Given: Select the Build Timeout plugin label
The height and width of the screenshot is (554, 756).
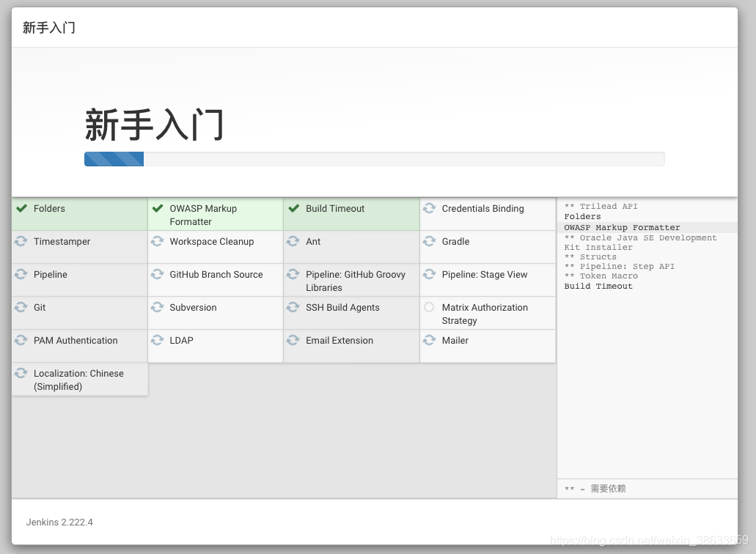Looking at the screenshot, I should [335, 209].
